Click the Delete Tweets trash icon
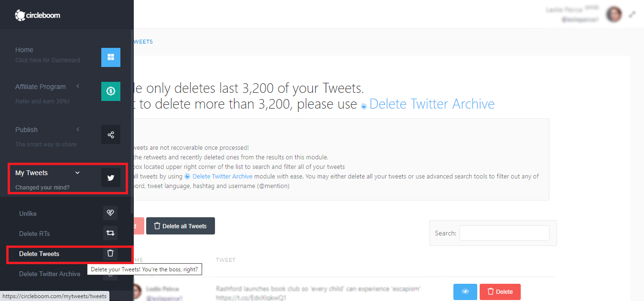The image size is (644, 301). tap(110, 253)
